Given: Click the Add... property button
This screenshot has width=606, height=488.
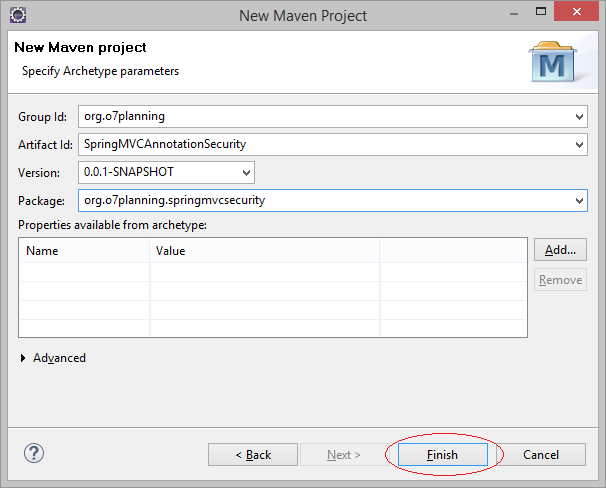Looking at the screenshot, I should (560, 250).
